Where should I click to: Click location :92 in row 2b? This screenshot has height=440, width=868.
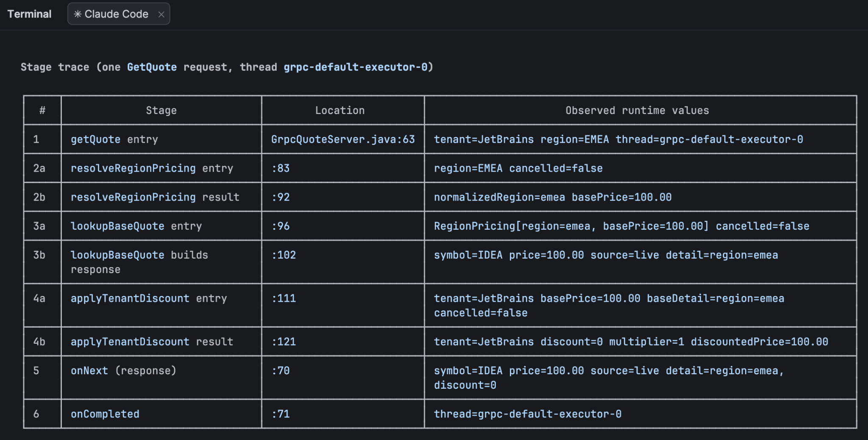pos(281,197)
